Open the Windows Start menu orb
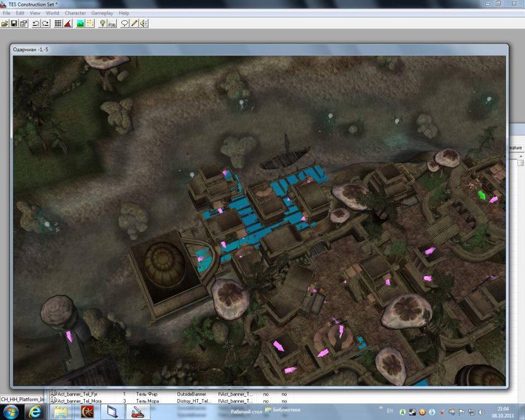This screenshot has width=525, height=420. click(x=10, y=412)
